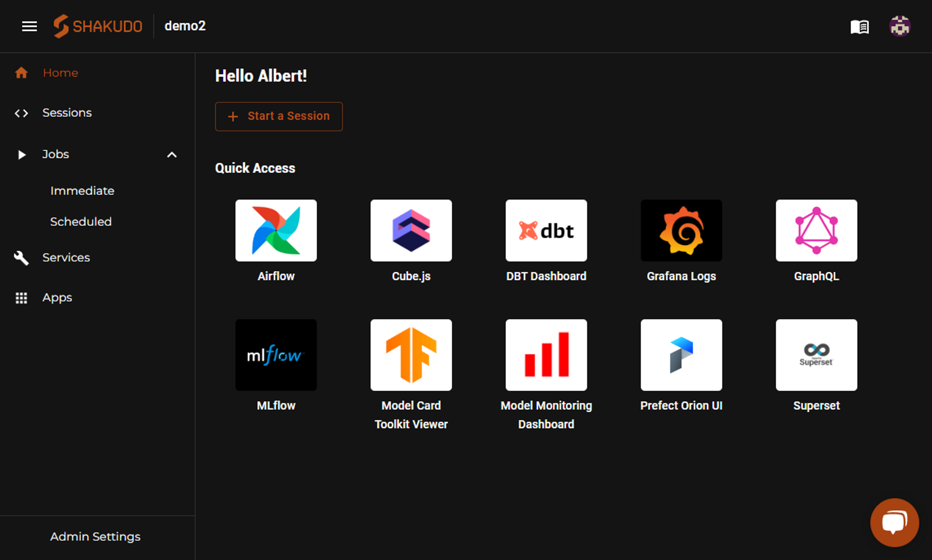The width and height of the screenshot is (932, 560).
Task: Open the user avatar menu
Action: pyautogui.click(x=899, y=26)
